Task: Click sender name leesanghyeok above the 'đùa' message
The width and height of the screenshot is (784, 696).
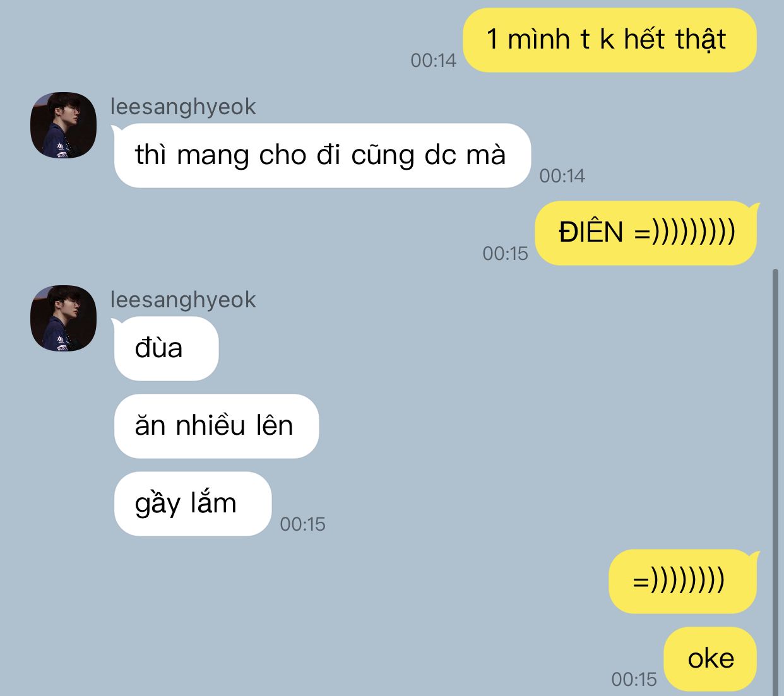Action: 183,300
